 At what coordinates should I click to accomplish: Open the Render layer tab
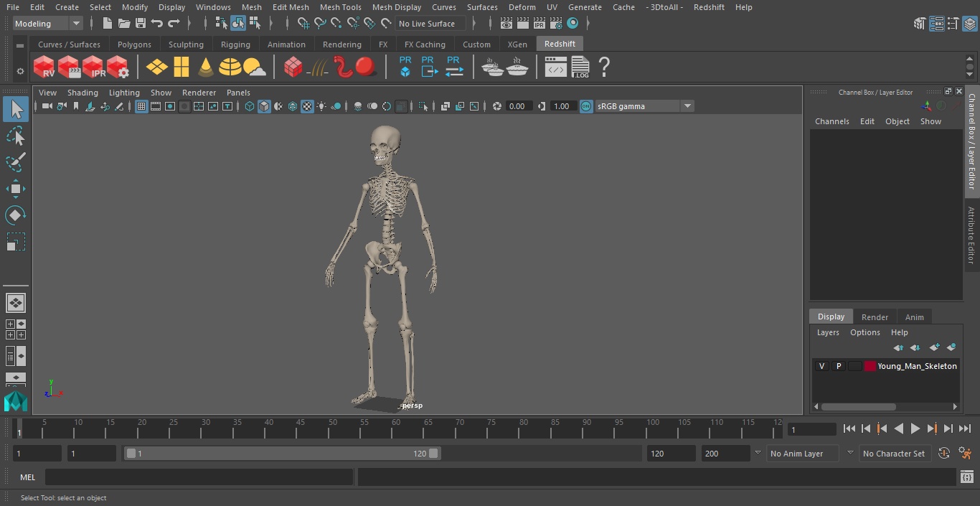pos(875,317)
